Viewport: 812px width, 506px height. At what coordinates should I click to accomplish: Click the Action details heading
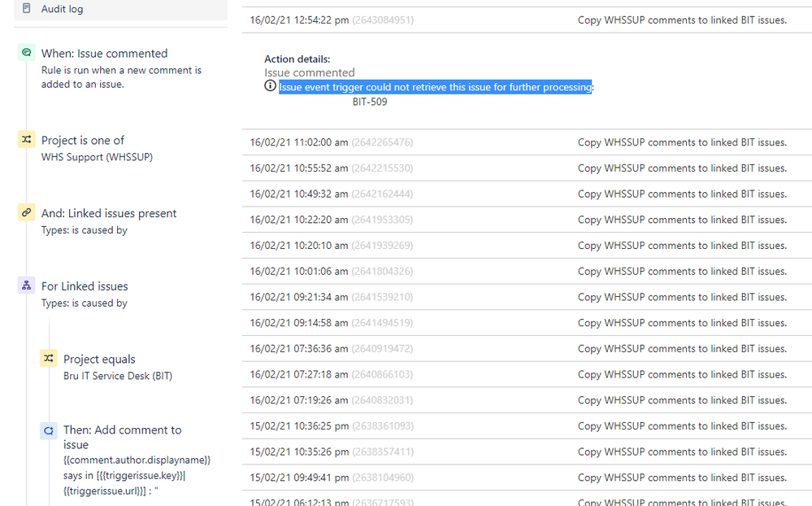[x=297, y=59]
